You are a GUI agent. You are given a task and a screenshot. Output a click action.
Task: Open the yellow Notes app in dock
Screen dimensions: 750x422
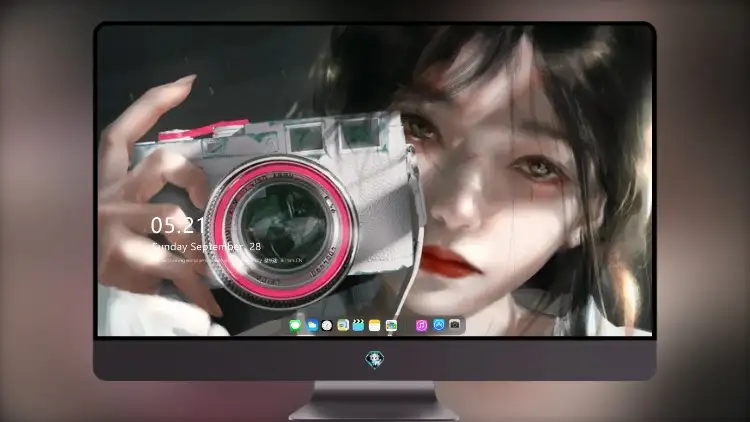pos(375,325)
